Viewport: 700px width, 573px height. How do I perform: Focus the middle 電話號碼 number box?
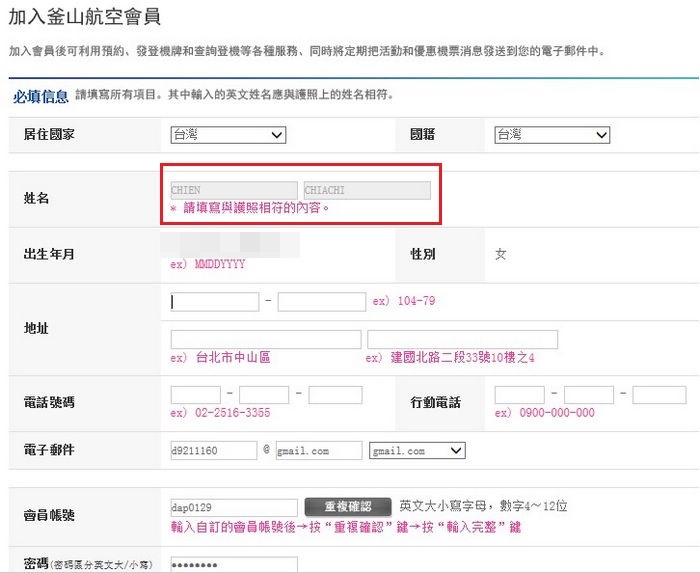coord(264,395)
